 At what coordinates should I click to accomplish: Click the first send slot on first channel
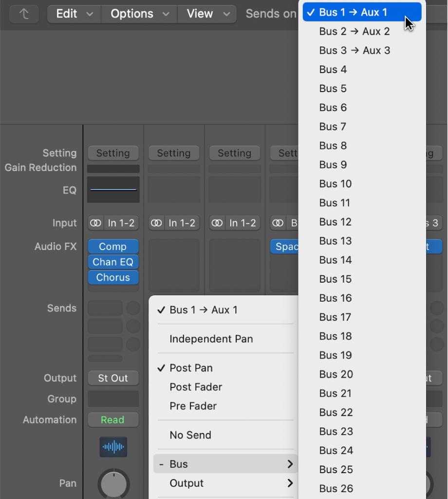(x=105, y=308)
